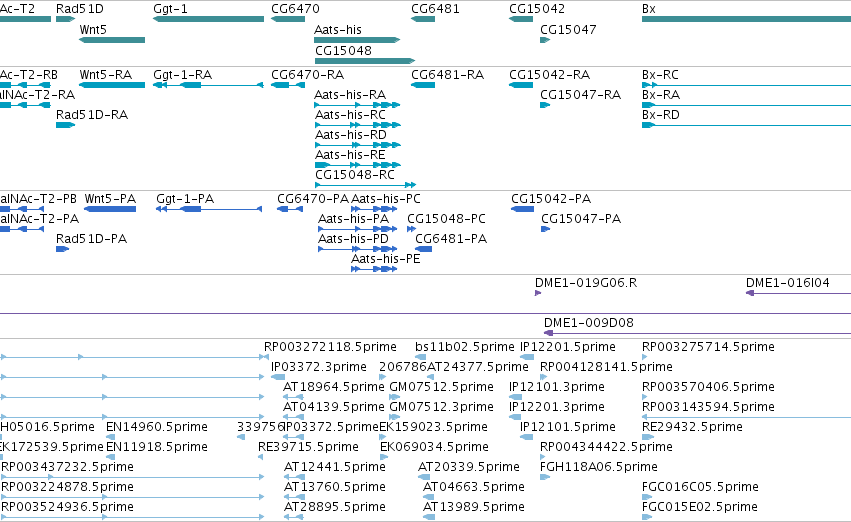Click the Bx-RA transcript label
This screenshot has height=522, width=851.
661,94
